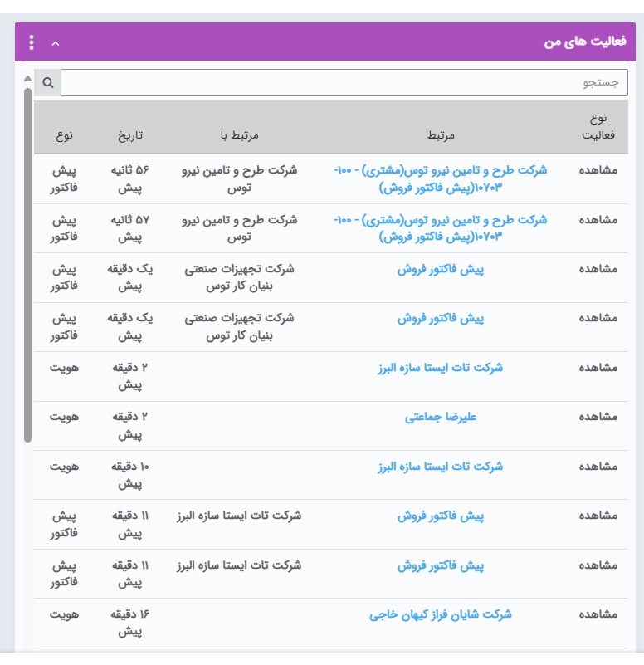Click the leftmost نوع column header

pyautogui.click(x=64, y=135)
